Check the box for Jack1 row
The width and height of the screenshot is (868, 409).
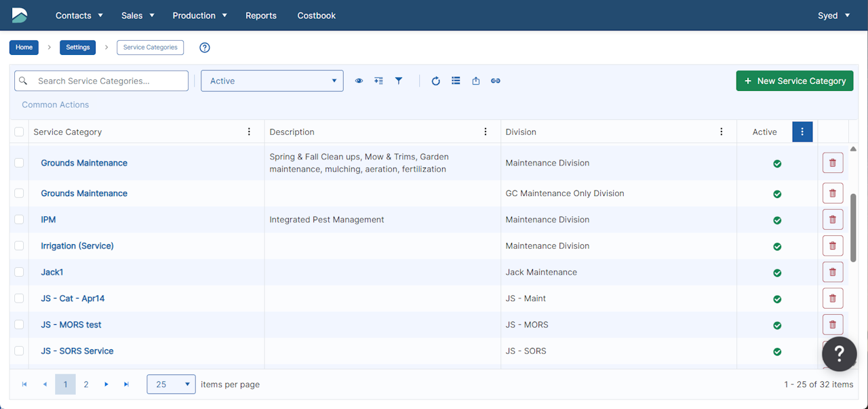click(19, 272)
